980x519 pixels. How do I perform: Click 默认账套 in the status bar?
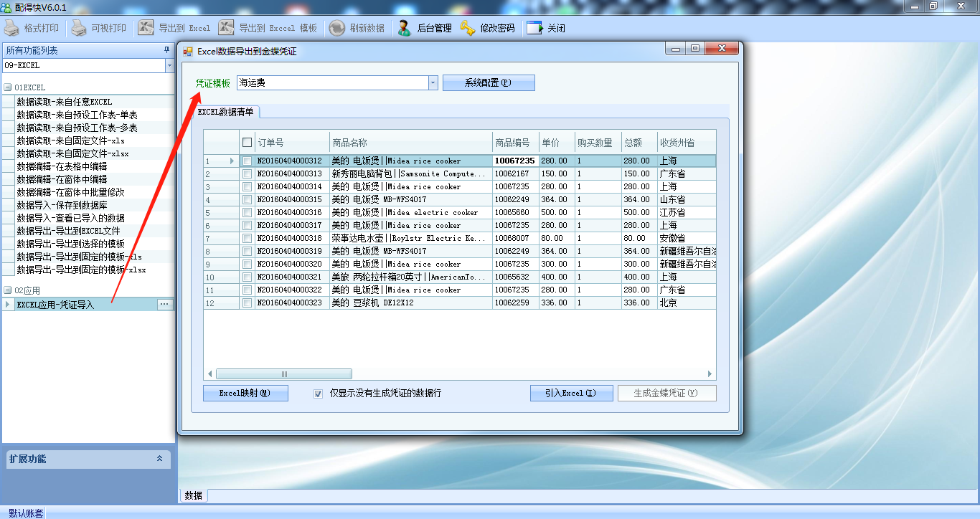[x=26, y=513]
